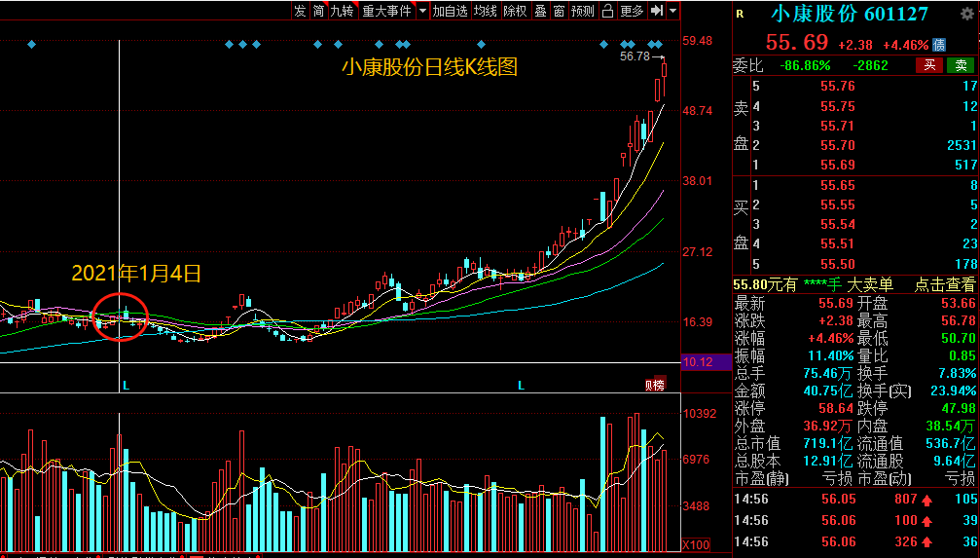Click tick trade row with volume 807
Viewport: 980px width, 558px height.
coord(855,500)
